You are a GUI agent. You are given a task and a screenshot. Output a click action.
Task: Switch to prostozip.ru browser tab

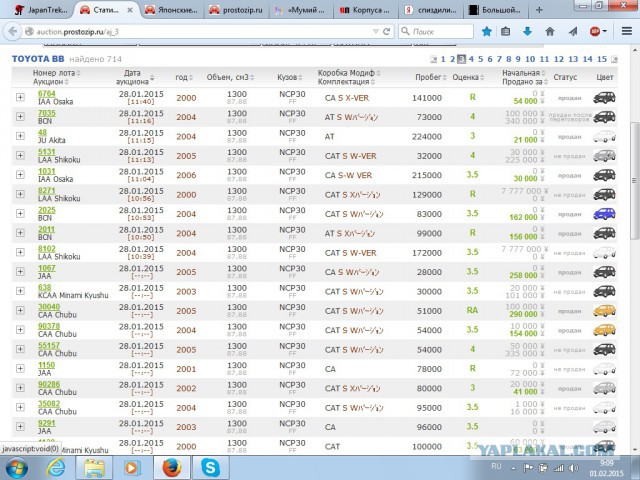click(x=236, y=10)
